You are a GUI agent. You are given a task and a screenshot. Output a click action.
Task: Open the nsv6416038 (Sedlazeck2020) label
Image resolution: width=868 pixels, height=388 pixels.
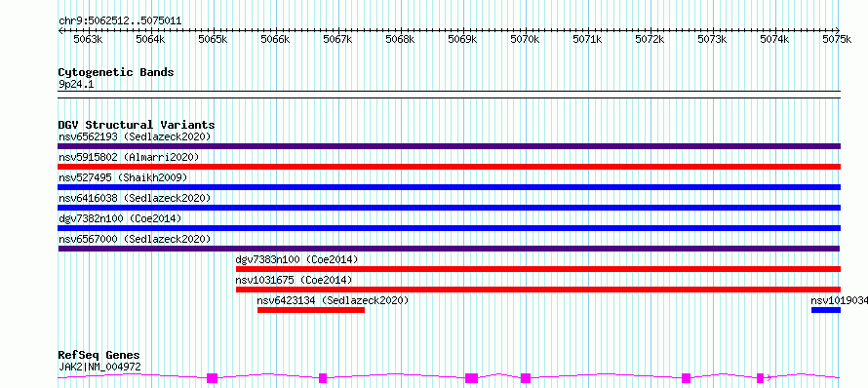coord(135,198)
